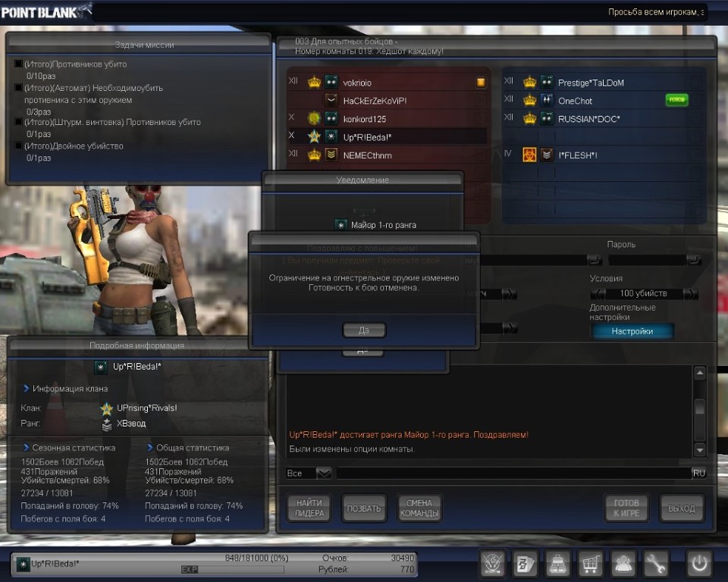The image size is (728, 582).
Task: Click the ХВзвод clan rank icon
Action: 107,424
